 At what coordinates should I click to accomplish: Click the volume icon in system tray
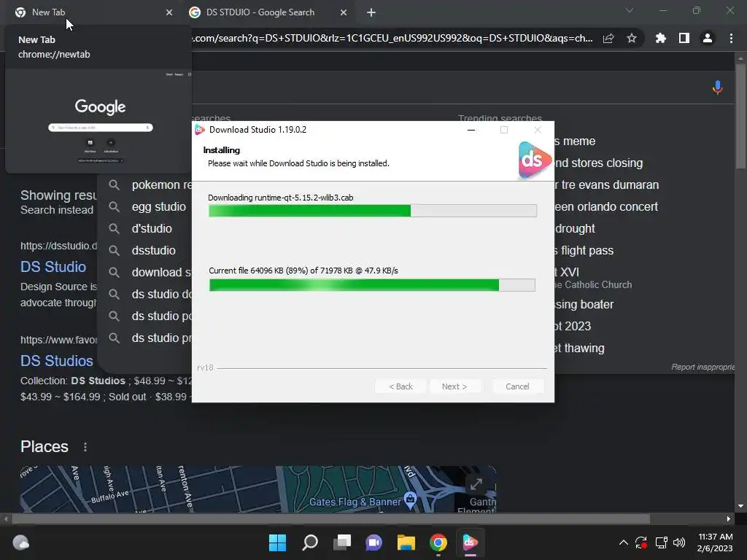679,542
